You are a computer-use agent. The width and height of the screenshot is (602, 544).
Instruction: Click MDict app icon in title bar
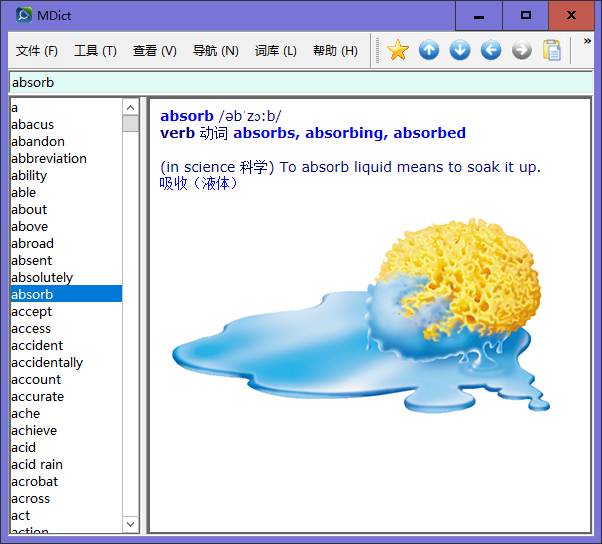coord(25,16)
